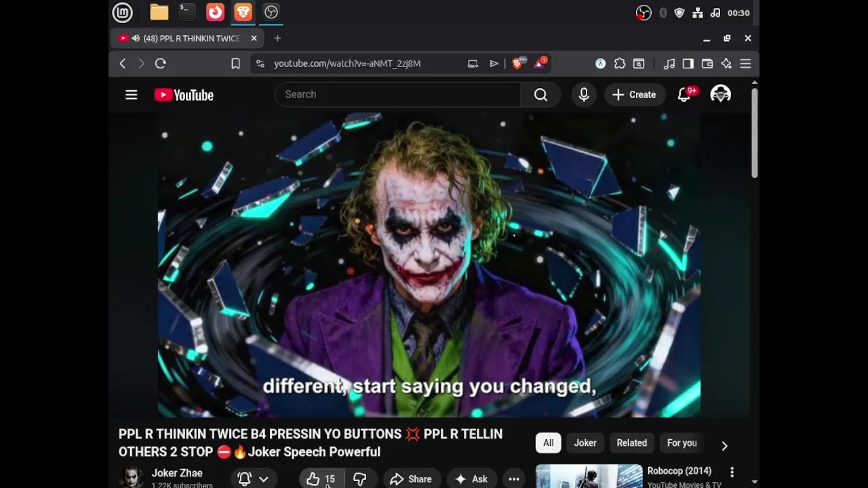The height and width of the screenshot is (488, 868).
Task: Open the OBS recording tray indicator
Action: (x=644, y=13)
